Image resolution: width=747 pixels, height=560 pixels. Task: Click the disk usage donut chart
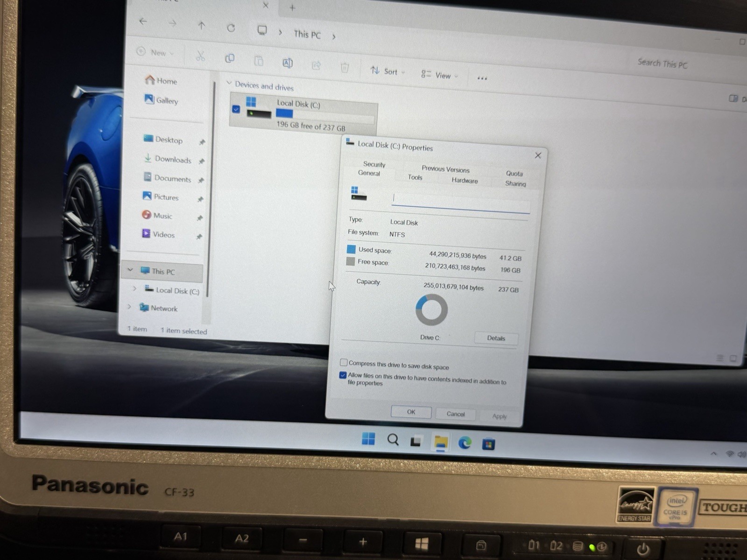click(x=431, y=309)
